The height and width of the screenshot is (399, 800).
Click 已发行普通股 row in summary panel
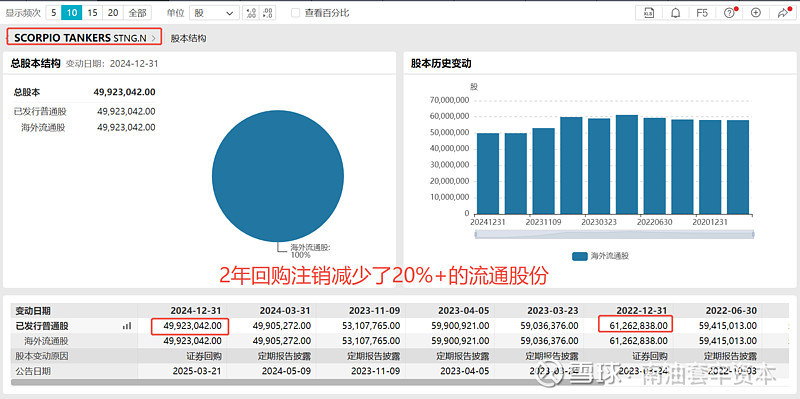click(85, 111)
